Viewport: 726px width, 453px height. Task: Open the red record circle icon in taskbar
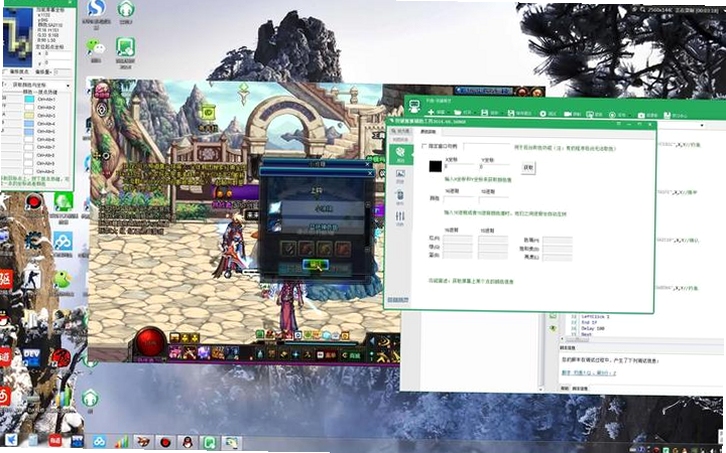[165, 442]
